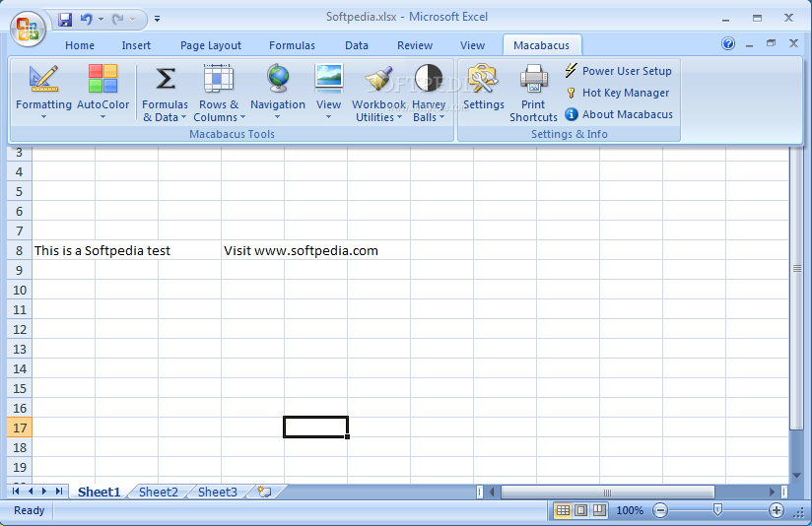The image size is (812, 526).
Task: Open the Navigation globe tool
Action: 278,79
